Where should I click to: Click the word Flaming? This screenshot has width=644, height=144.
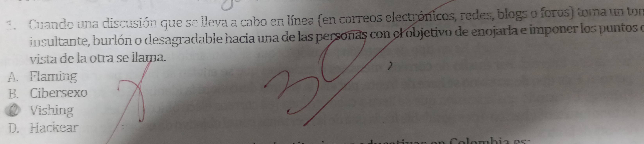tap(53, 77)
